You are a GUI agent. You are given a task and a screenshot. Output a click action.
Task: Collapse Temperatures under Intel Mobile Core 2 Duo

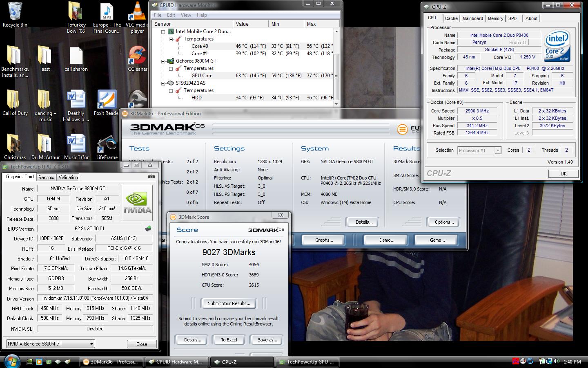pyautogui.click(x=171, y=39)
